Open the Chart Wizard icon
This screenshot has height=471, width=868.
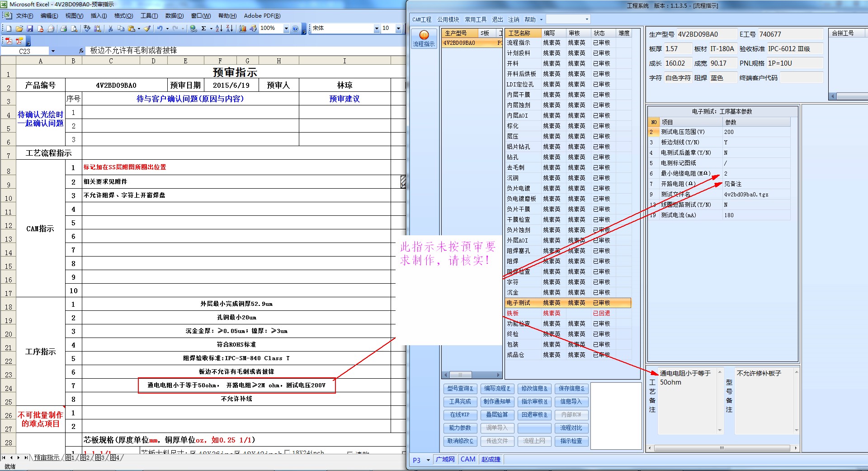[243, 29]
